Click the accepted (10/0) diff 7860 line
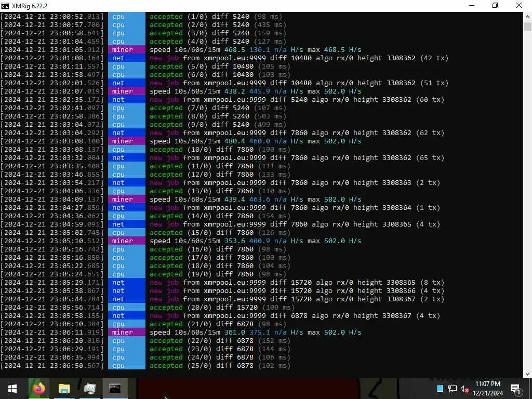The image size is (532, 399). pyautogui.click(x=145, y=149)
